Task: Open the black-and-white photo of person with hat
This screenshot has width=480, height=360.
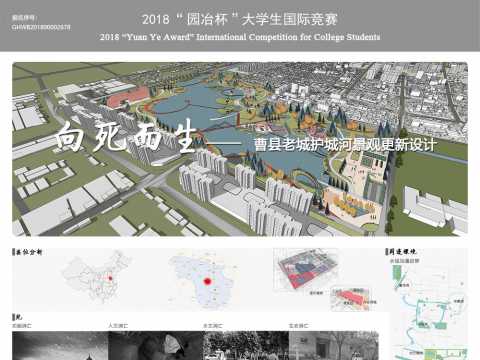Action: click(156, 346)
